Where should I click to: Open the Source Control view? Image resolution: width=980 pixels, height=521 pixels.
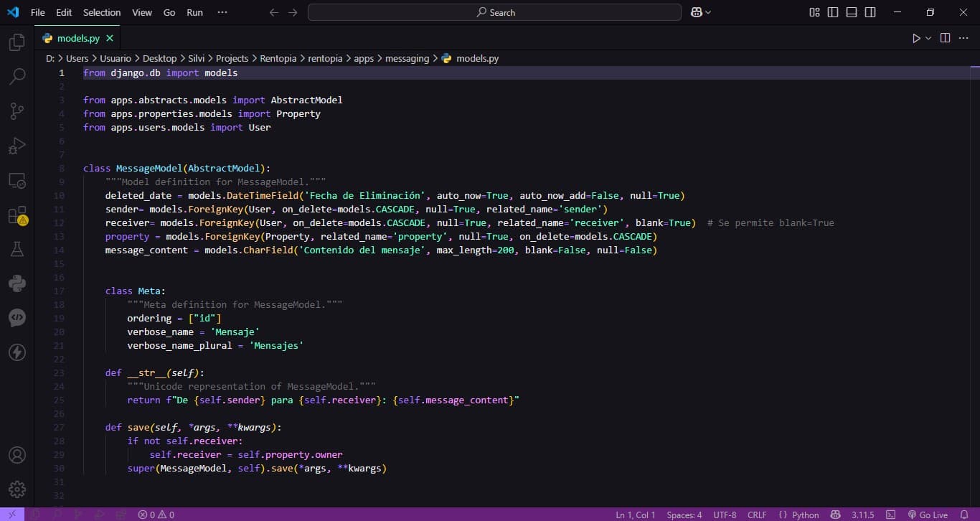pyautogui.click(x=17, y=111)
